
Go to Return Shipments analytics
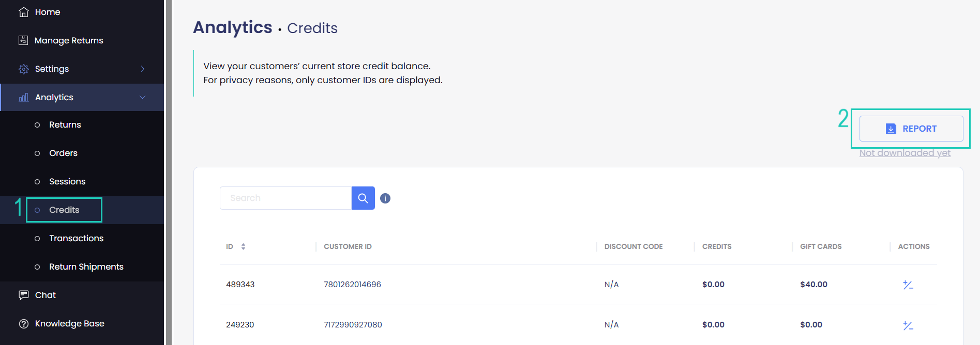86,267
